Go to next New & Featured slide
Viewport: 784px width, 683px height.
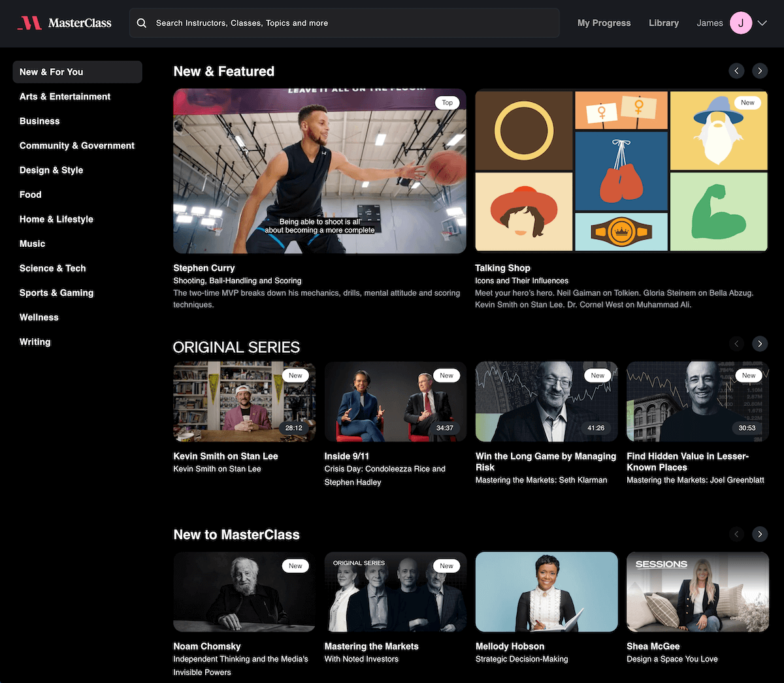(x=760, y=71)
